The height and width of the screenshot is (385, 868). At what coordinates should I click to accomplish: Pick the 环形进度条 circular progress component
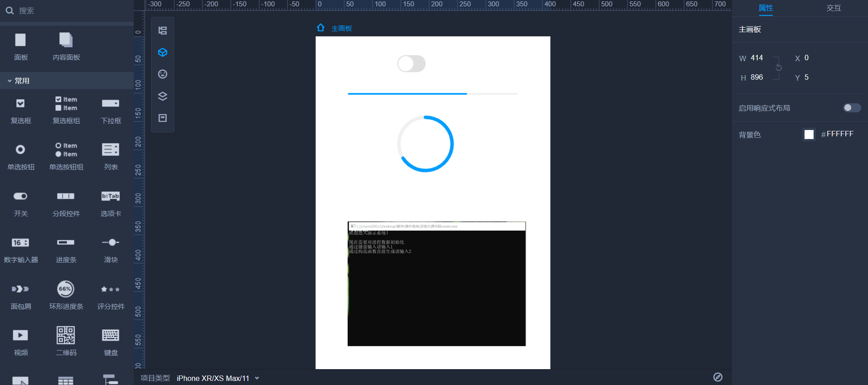66,295
